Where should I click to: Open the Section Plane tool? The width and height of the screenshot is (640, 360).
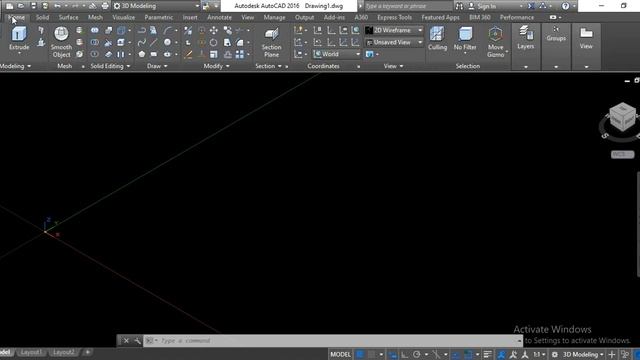pos(271,42)
